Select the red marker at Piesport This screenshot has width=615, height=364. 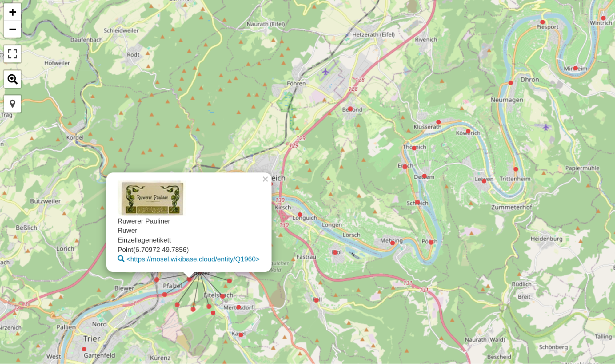tap(542, 22)
